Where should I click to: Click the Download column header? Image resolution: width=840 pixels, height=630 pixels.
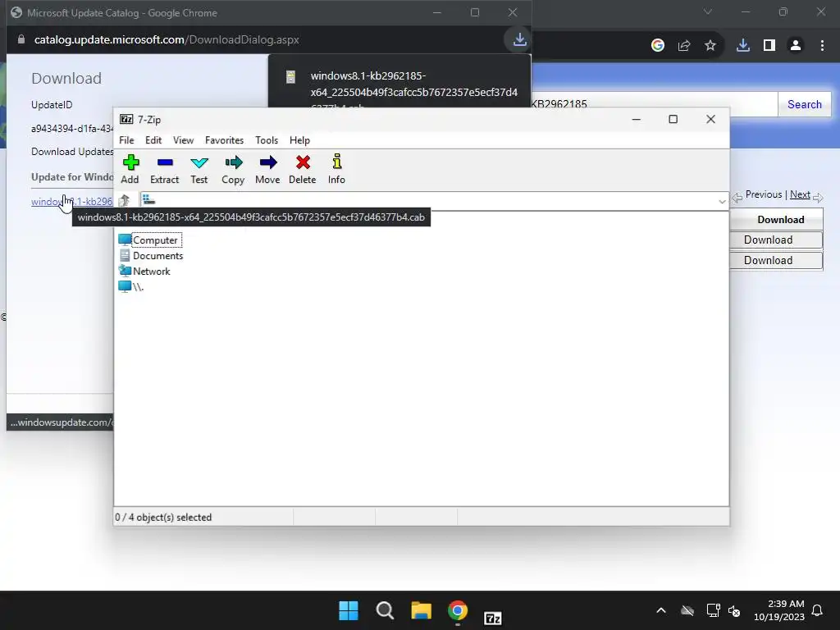coord(781,220)
